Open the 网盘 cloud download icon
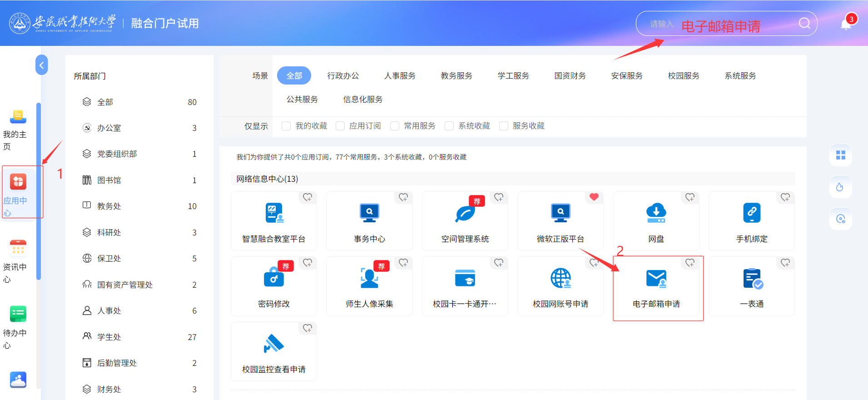The width and height of the screenshot is (868, 400). click(656, 213)
